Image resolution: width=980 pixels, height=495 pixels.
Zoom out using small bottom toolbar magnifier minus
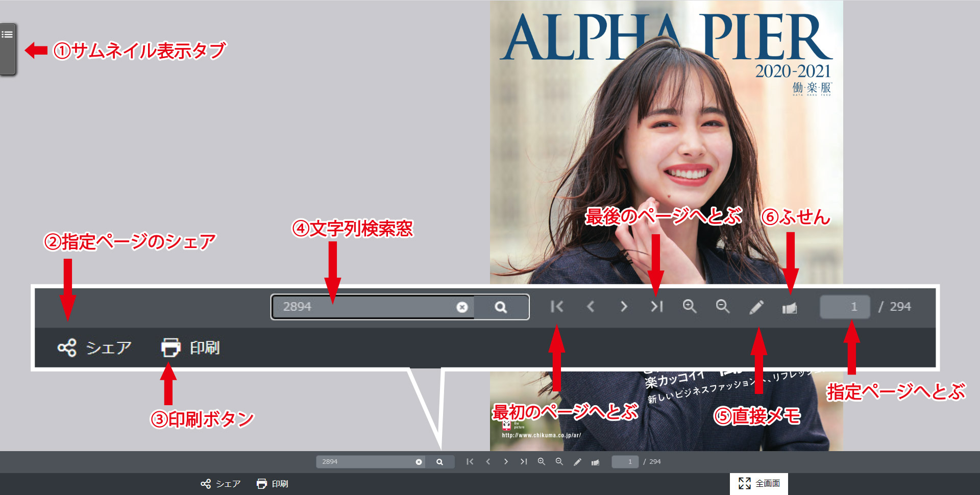click(559, 462)
